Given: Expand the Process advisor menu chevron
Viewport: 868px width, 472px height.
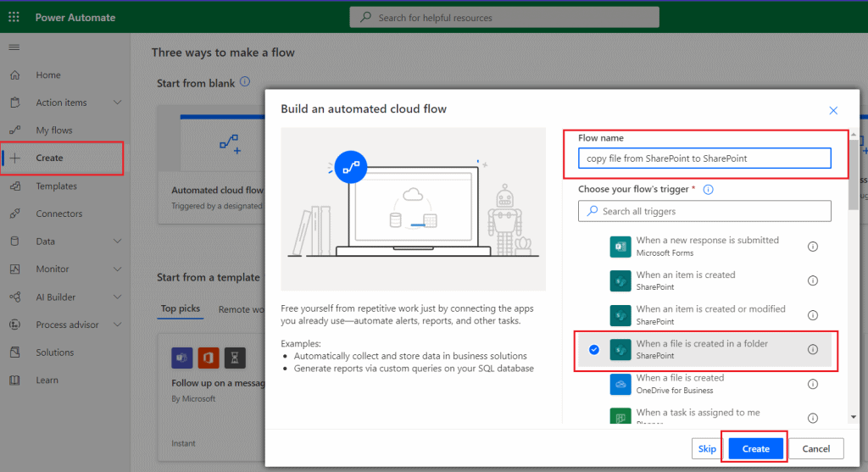Looking at the screenshot, I should (x=117, y=325).
